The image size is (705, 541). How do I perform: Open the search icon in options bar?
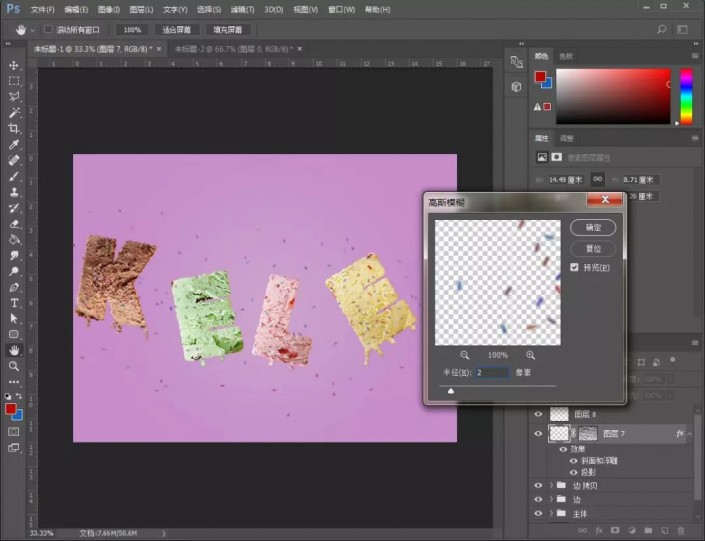[x=661, y=30]
